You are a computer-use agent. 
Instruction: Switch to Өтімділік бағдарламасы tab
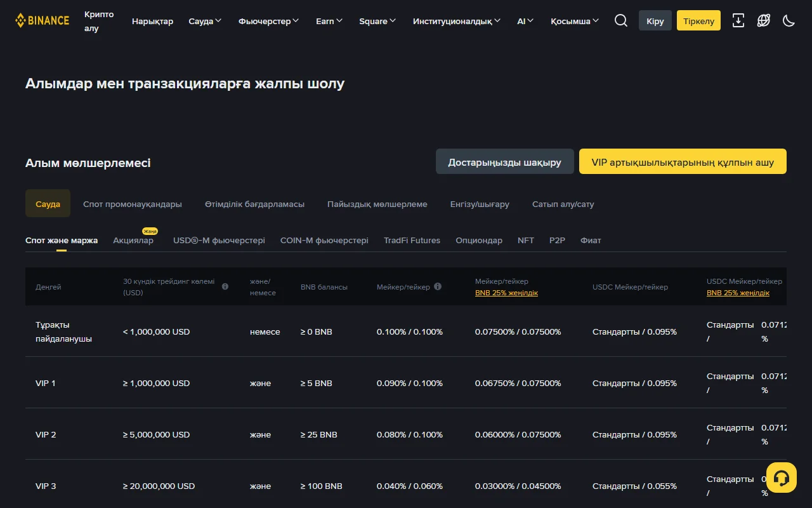[254, 204]
